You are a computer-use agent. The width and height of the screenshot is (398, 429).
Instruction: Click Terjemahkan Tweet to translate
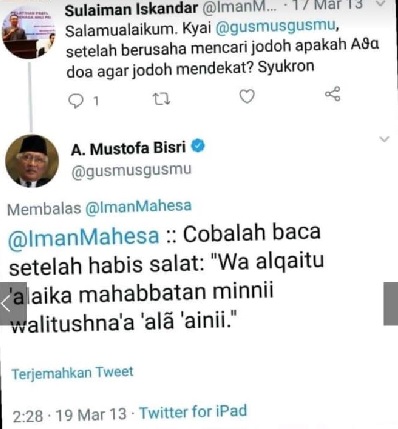tap(72, 373)
